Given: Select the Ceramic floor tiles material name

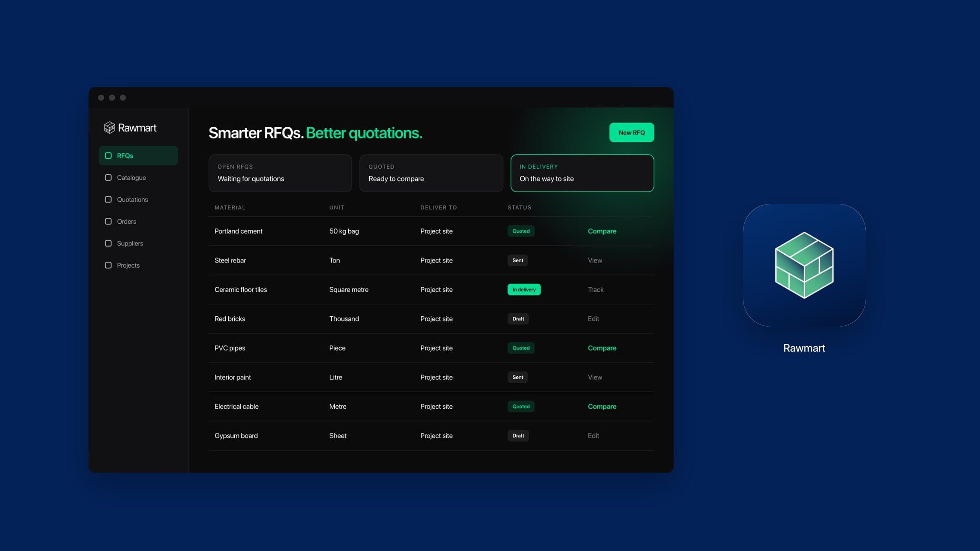Looking at the screenshot, I should [241, 289].
